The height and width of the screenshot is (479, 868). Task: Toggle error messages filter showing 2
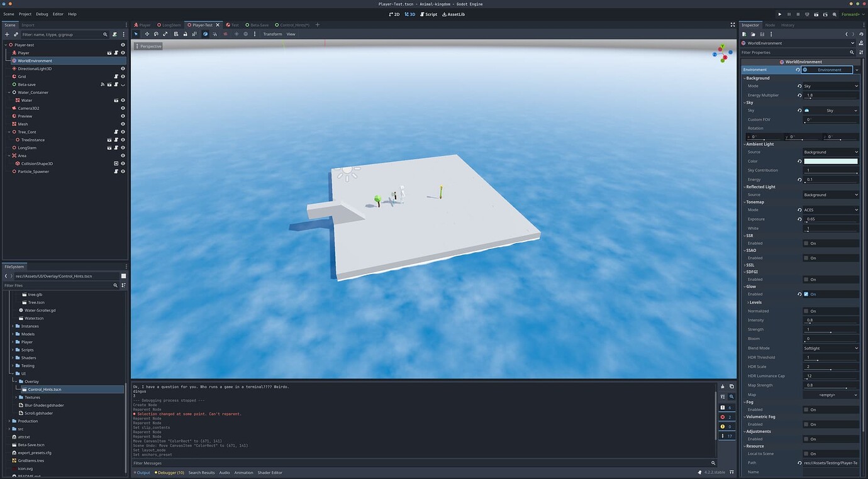click(x=726, y=417)
